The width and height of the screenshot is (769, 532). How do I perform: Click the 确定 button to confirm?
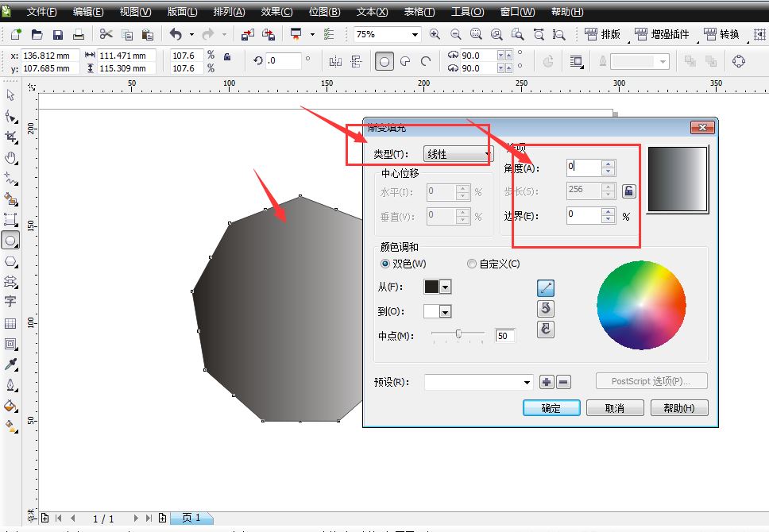(551, 407)
